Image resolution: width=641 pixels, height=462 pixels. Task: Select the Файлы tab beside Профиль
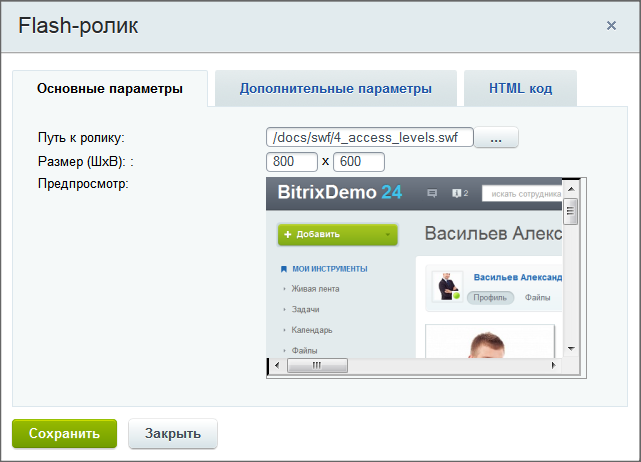[x=538, y=298]
